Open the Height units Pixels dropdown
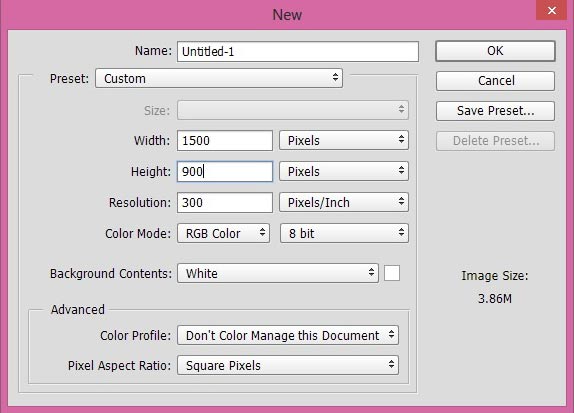The image size is (574, 413). 344,171
